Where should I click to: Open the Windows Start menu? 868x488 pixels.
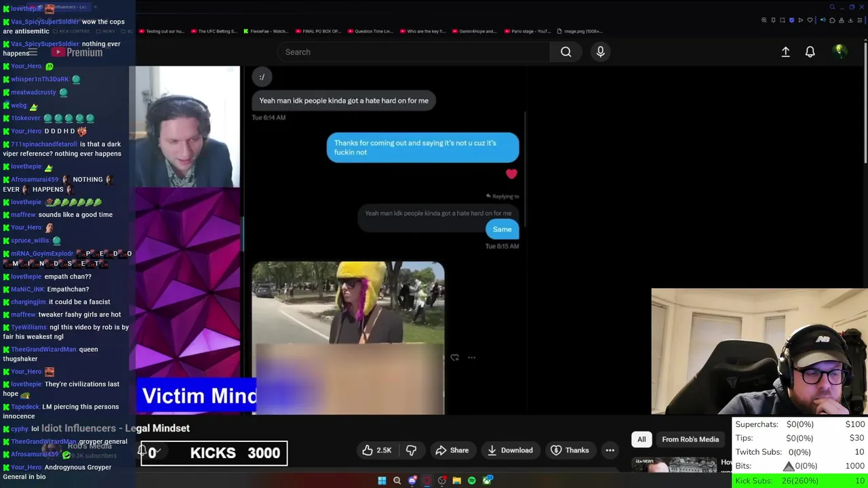382,481
